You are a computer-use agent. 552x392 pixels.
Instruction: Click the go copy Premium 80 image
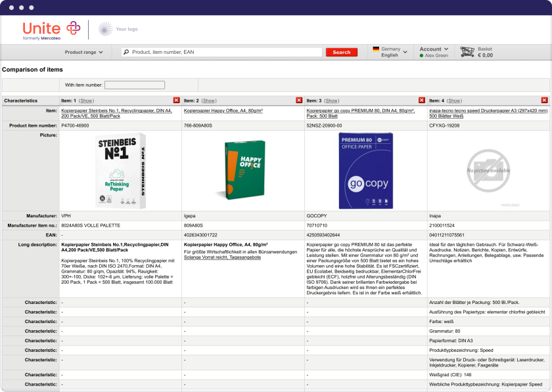365,171
